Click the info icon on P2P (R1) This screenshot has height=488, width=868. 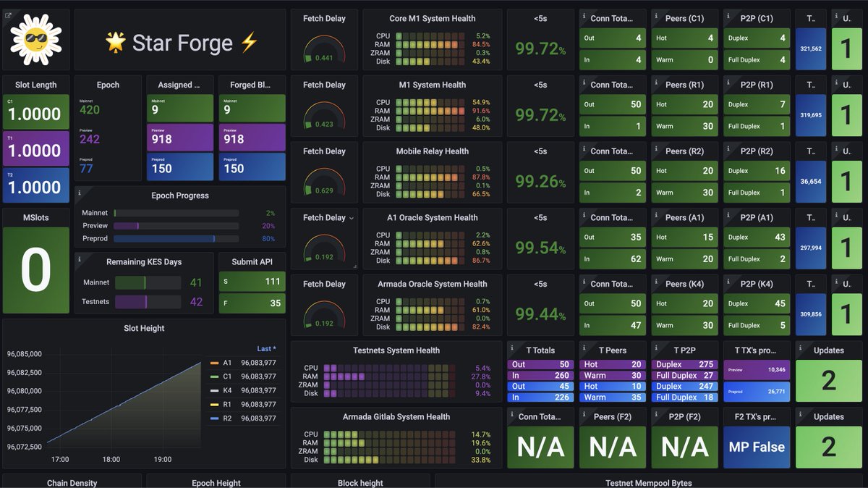pos(728,83)
